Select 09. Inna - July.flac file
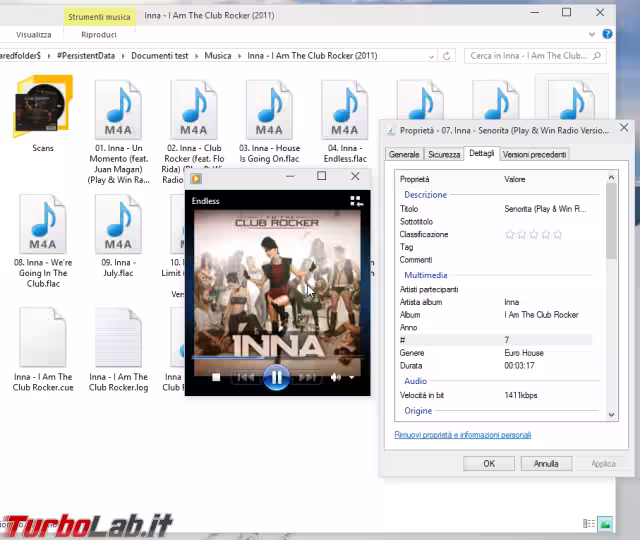 tap(118, 236)
